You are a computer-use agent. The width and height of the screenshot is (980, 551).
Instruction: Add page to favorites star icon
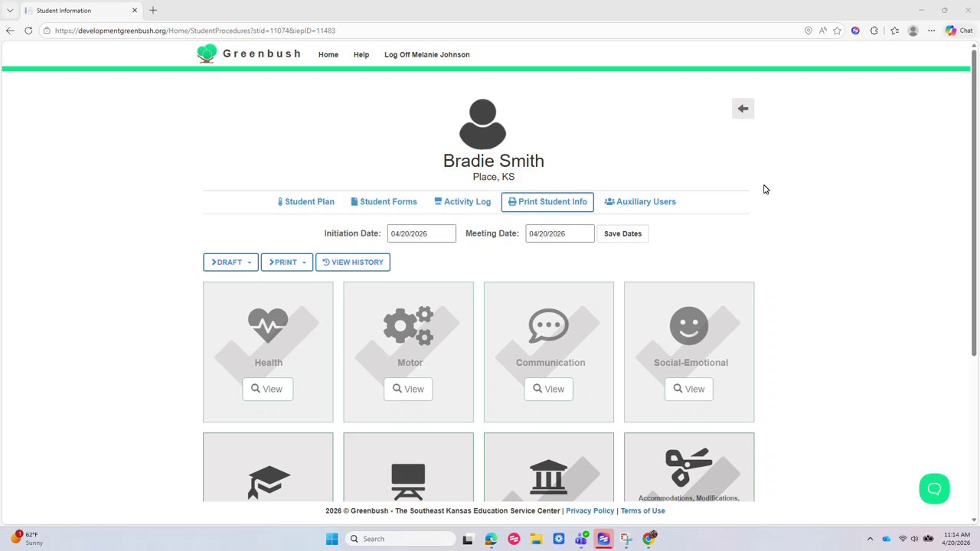point(837,31)
